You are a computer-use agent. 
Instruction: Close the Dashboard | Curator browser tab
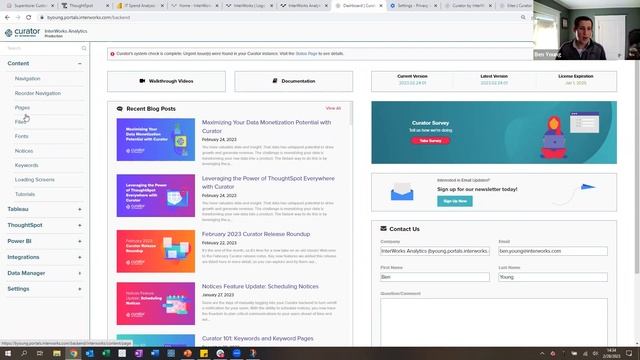click(381, 6)
